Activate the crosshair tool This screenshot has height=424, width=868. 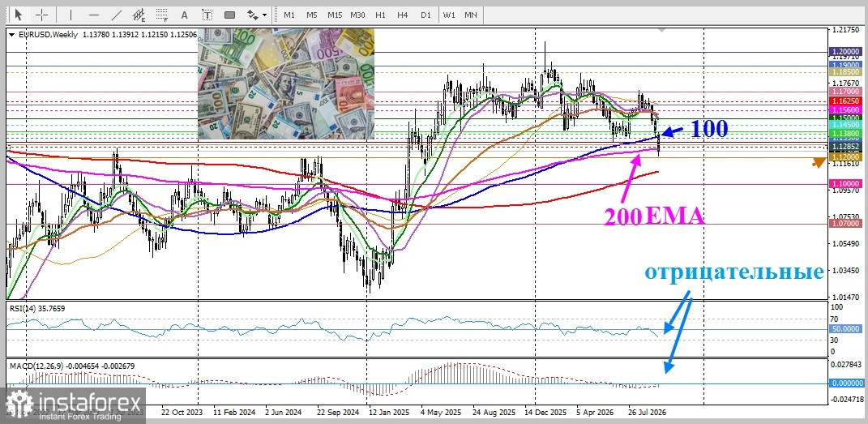(x=42, y=15)
